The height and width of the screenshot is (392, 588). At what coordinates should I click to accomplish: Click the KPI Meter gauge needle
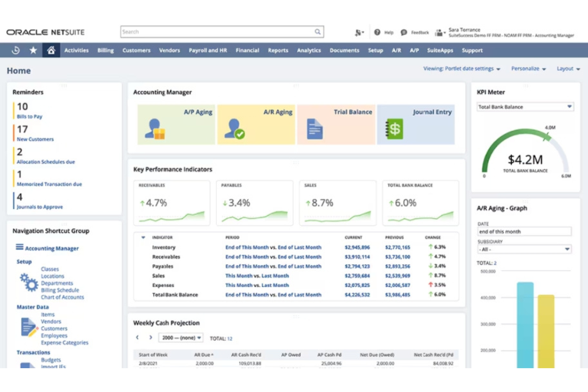pos(546,137)
